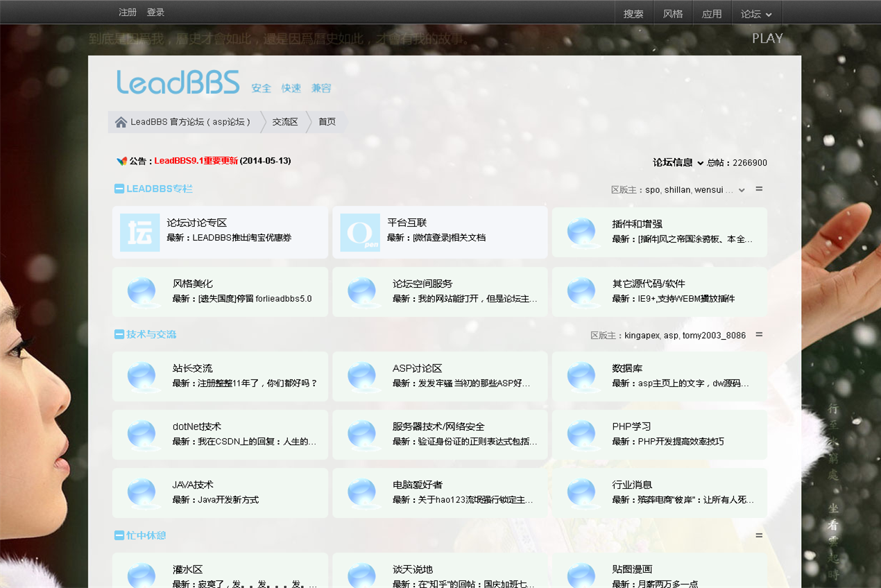The width and height of the screenshot is (881, 588).
Task: Click 注册 to register
Action: 128,12
